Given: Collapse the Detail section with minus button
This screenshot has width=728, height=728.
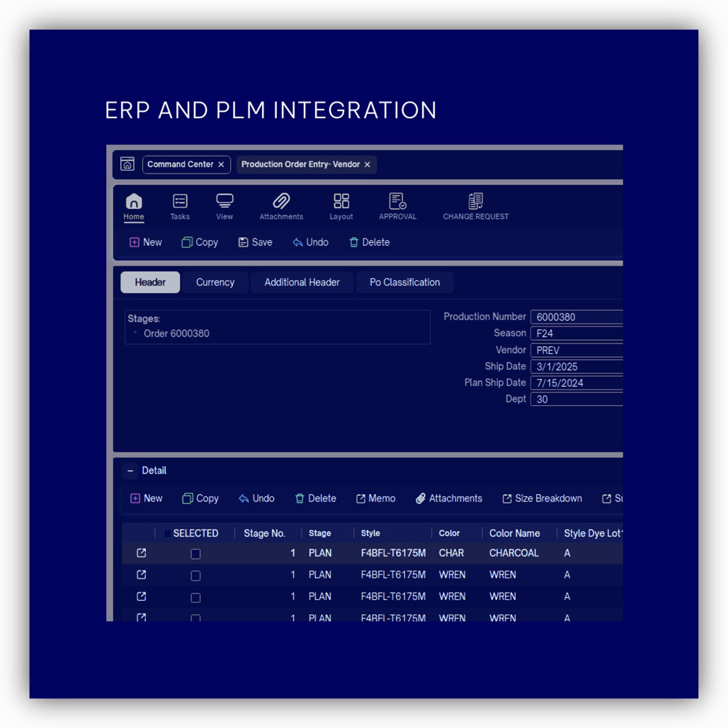Looking at the screenshot, I should click(x=130, y=471).
